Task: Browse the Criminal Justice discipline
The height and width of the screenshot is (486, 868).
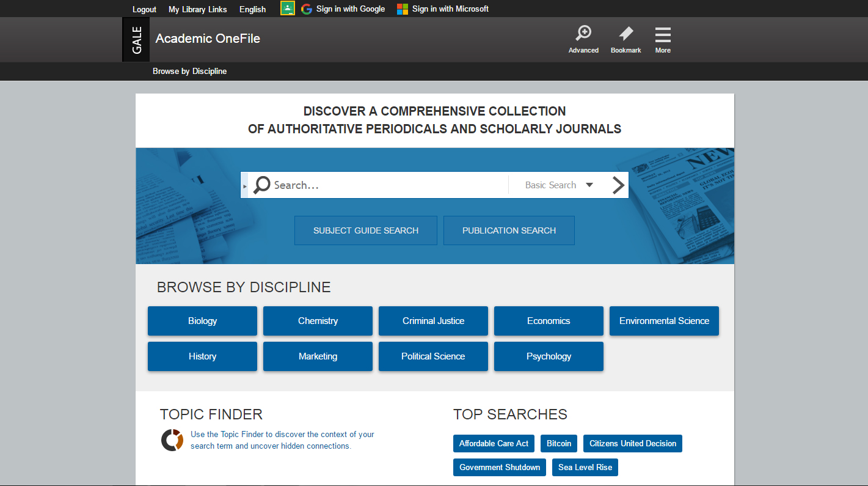Action: point(433,321)
